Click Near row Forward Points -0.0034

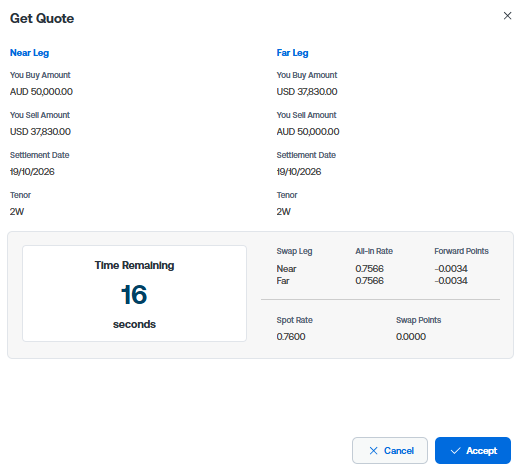pyautogui.click(x=451, y=269)
